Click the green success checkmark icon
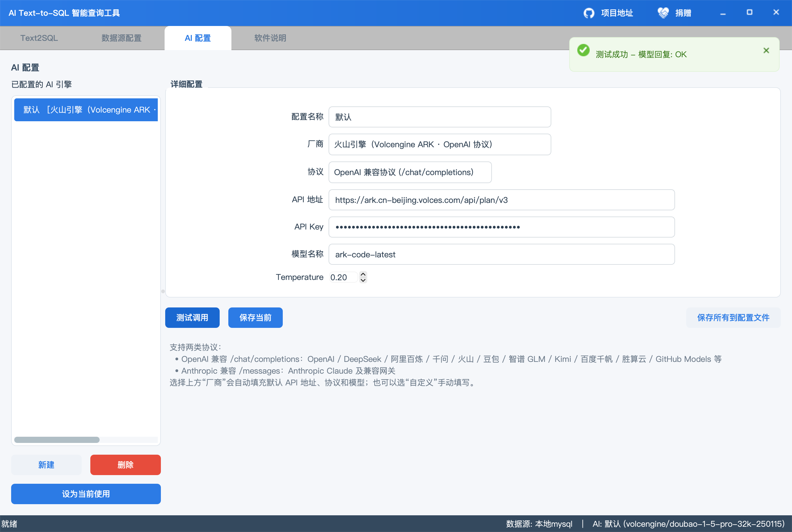 583,50
